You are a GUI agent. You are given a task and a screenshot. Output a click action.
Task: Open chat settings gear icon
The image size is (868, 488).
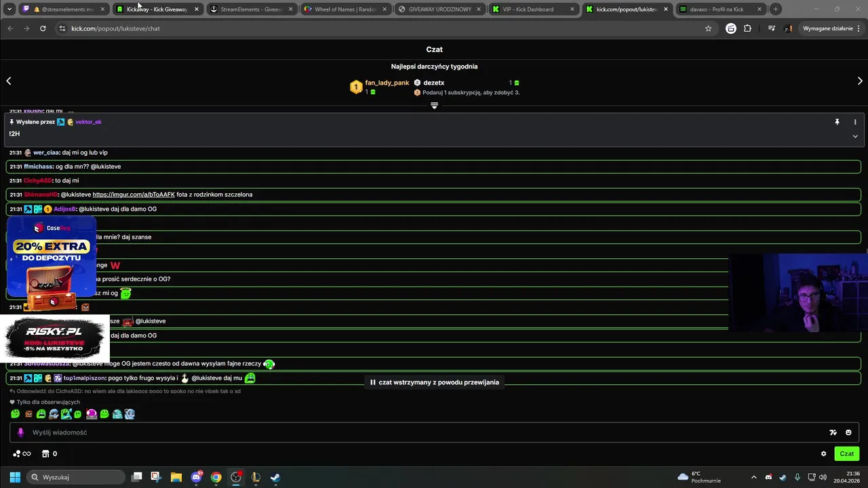[x=824, y=454]
